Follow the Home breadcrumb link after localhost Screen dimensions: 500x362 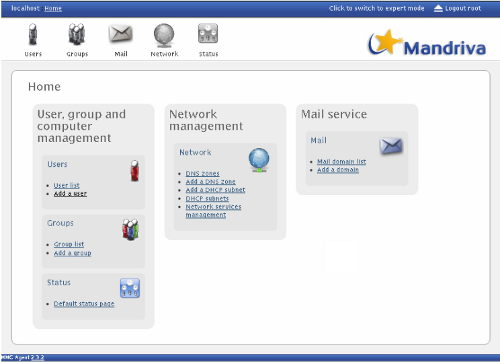coord(53,8)
